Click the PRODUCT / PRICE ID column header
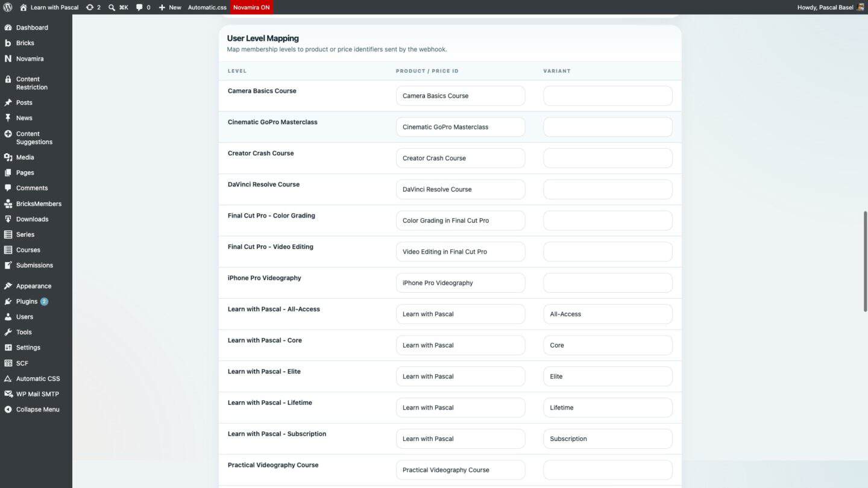 tap(427, 71)
